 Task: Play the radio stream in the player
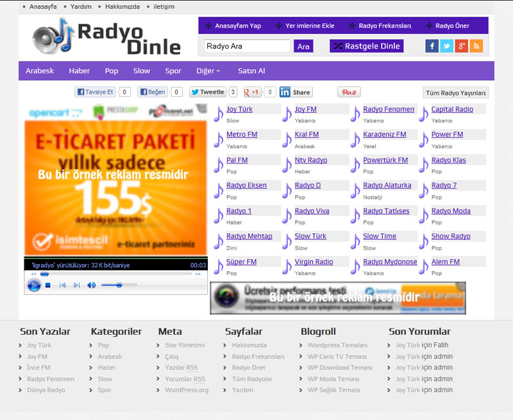click(34, 285)
